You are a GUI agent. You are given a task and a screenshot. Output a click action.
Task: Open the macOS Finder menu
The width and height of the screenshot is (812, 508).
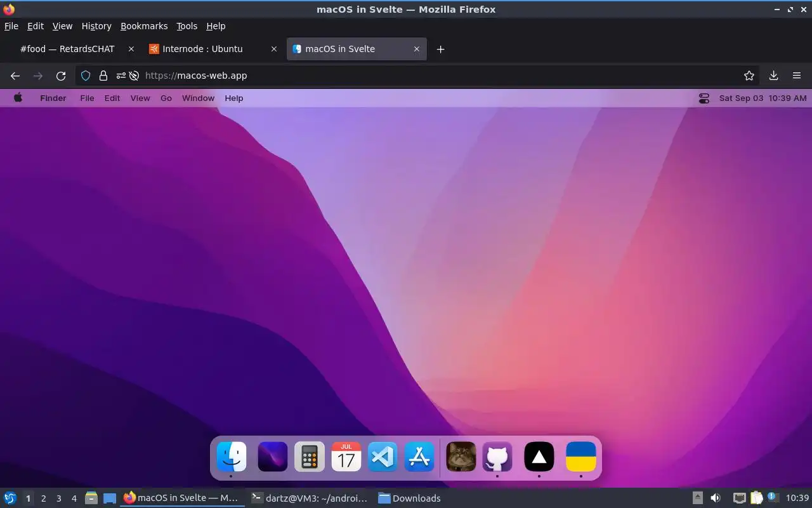(53, 98)
